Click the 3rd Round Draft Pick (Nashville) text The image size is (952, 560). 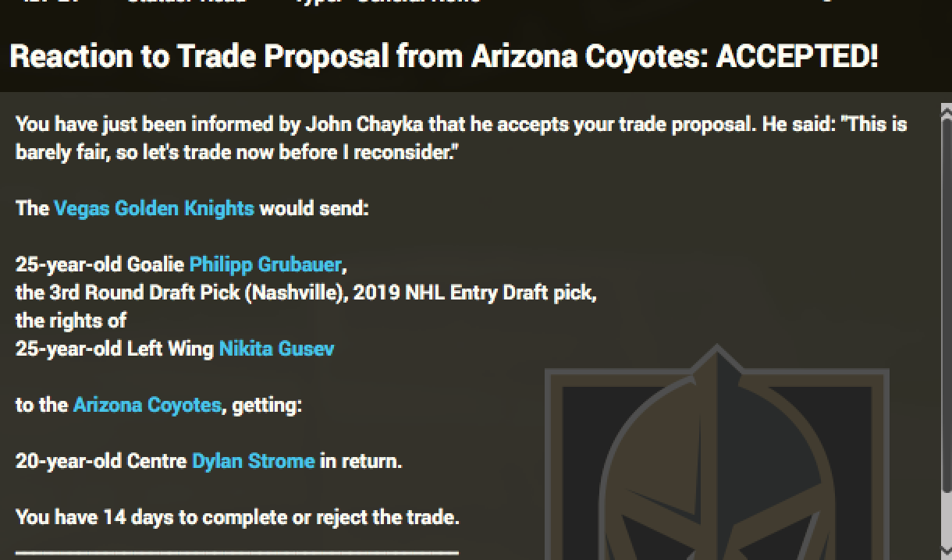pyautogui.click(x=180, y=292)
